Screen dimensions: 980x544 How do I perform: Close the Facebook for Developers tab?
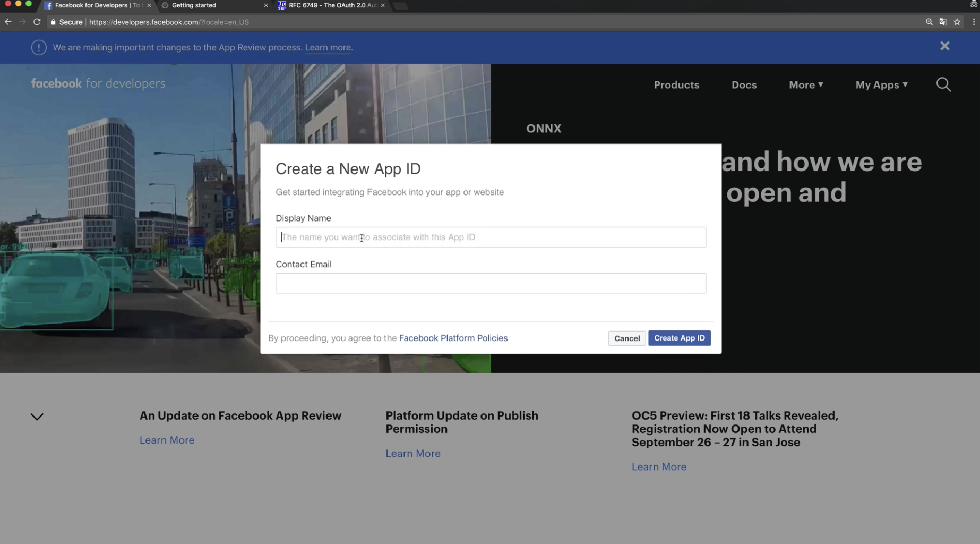(x=149, y=5)
